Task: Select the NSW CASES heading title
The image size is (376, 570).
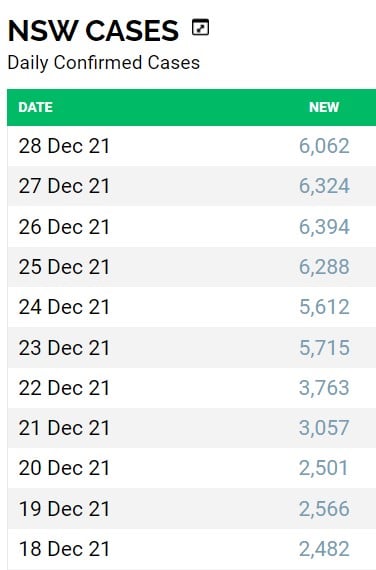Action: pyautogui.click(x=93, y=31)
